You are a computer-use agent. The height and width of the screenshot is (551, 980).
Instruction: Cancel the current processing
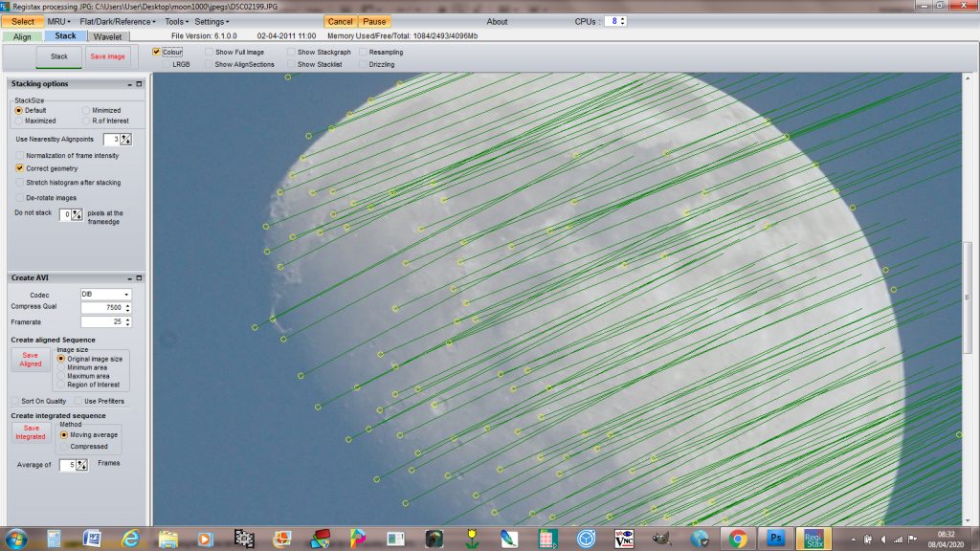pos(340,21)
